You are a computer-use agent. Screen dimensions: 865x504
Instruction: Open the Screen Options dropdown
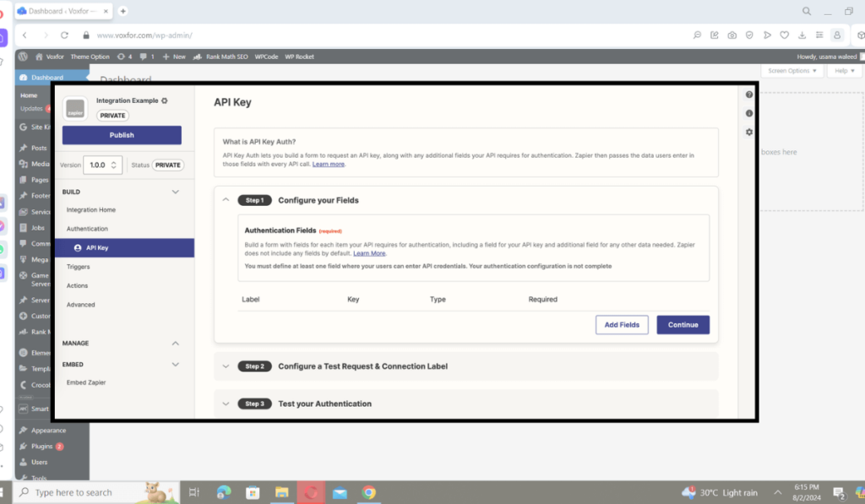tap(792, 71)
